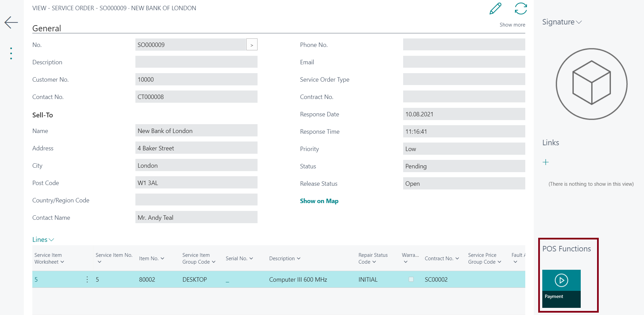The width and height of the screenshot is (644, 315).
Task: Open Warranty column dropdown
Action: tap(406, 262)
